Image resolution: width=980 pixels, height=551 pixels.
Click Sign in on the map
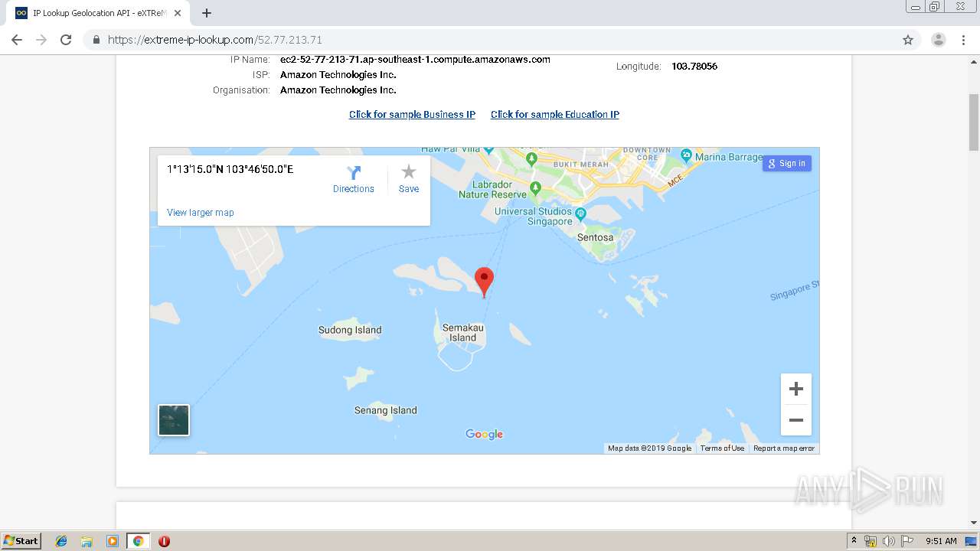[x=786, y=163]
